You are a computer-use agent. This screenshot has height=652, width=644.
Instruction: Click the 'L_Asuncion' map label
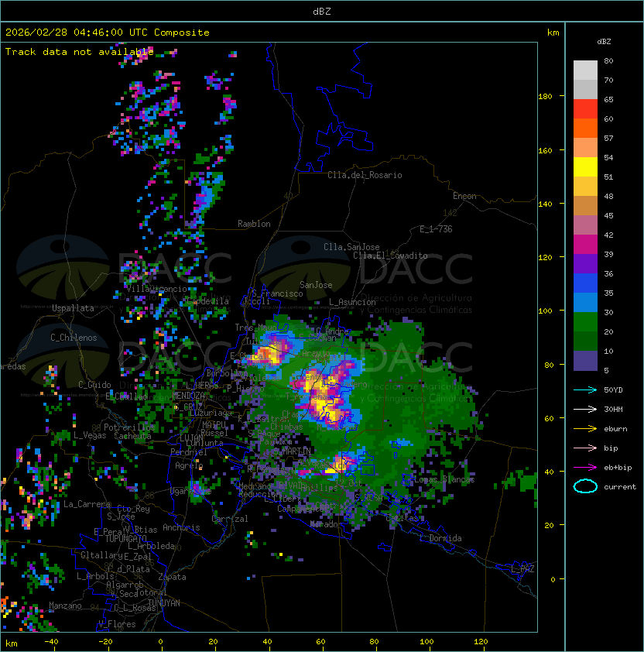click(352, 302)
